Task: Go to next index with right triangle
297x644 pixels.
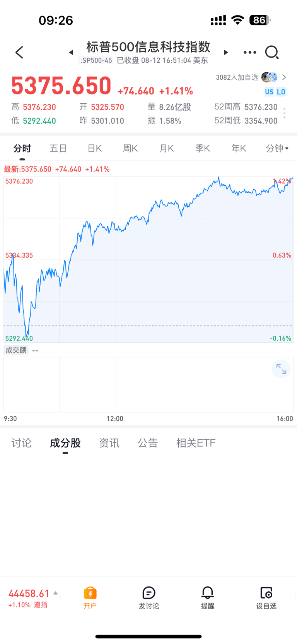Action: 226,52
